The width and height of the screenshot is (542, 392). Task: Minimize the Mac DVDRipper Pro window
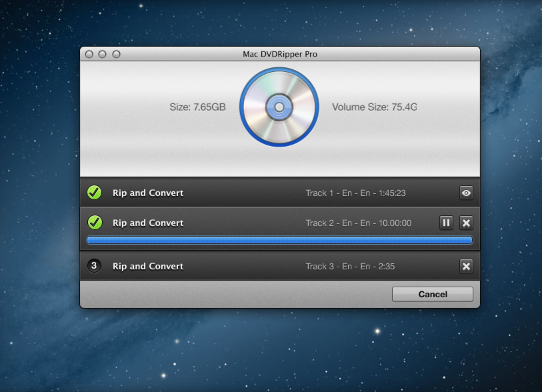(102, 54)
